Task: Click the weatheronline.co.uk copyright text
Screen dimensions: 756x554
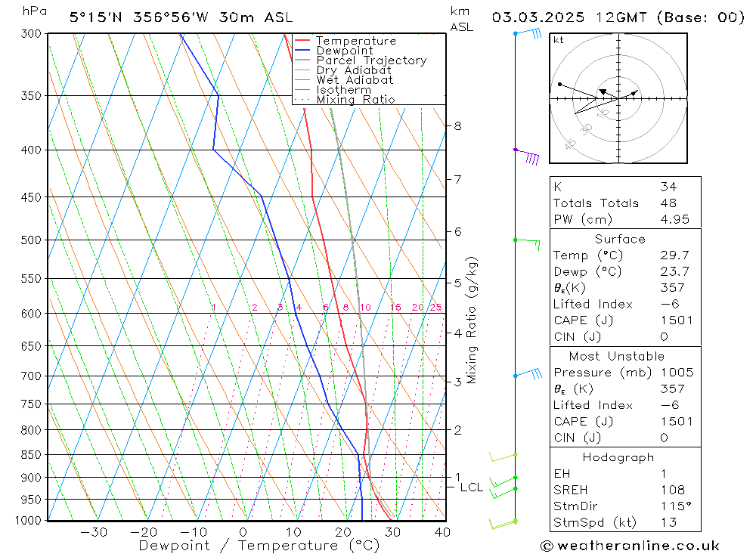Action: point(630,546)
